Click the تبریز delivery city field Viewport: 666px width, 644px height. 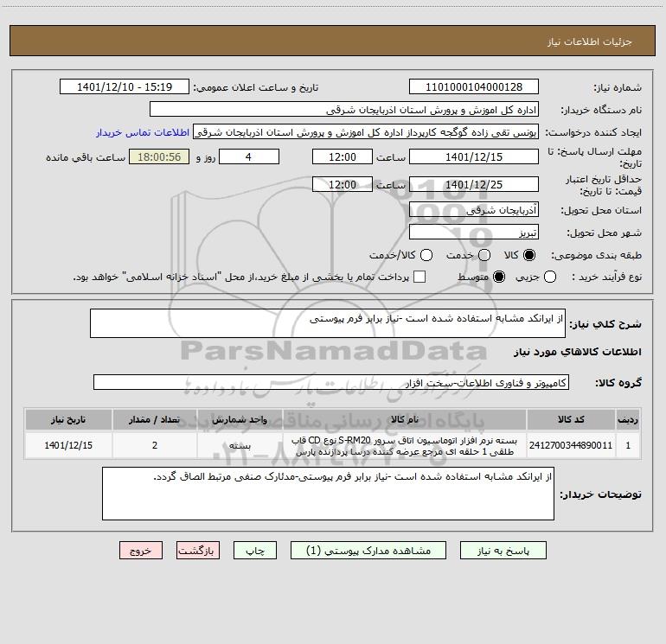pyautogui.click(x=474, y=233)
